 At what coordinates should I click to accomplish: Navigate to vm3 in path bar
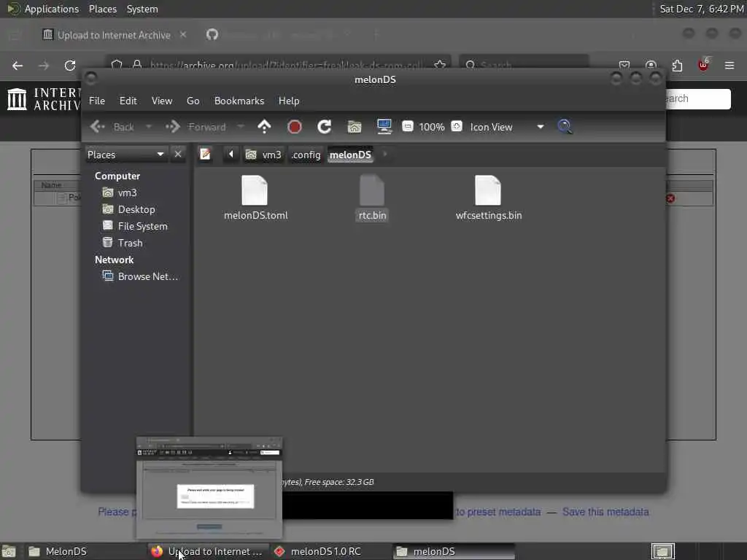[264, 155]
